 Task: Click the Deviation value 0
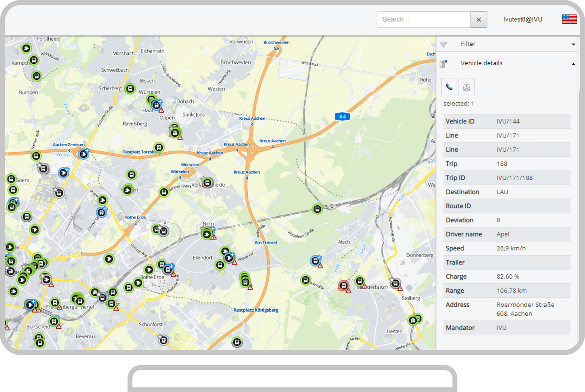498,220
